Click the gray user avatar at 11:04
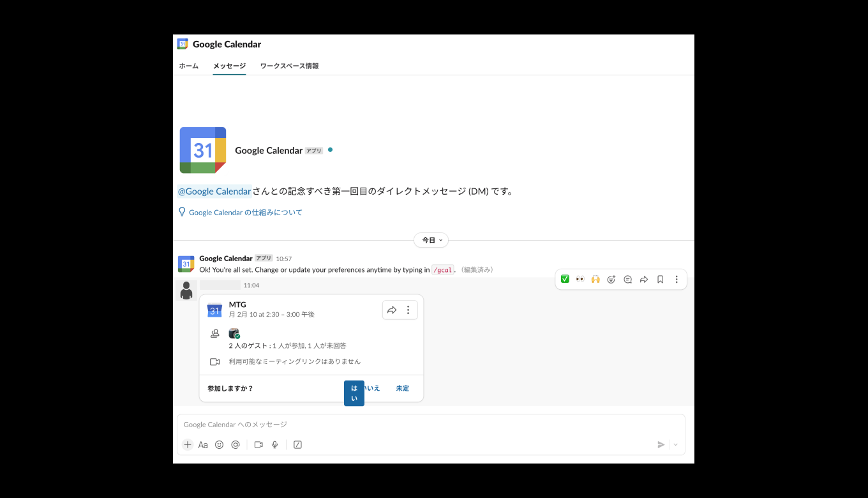 coord(186,290)
